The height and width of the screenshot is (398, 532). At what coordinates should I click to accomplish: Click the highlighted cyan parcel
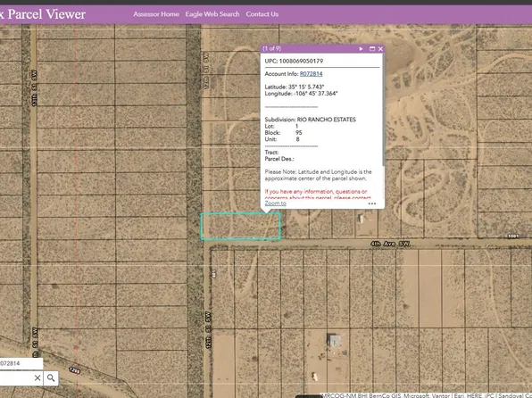point(240,227)
